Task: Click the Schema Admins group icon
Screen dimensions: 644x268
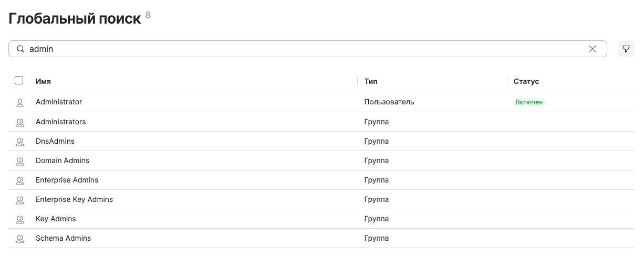Action: click(20, 239)
